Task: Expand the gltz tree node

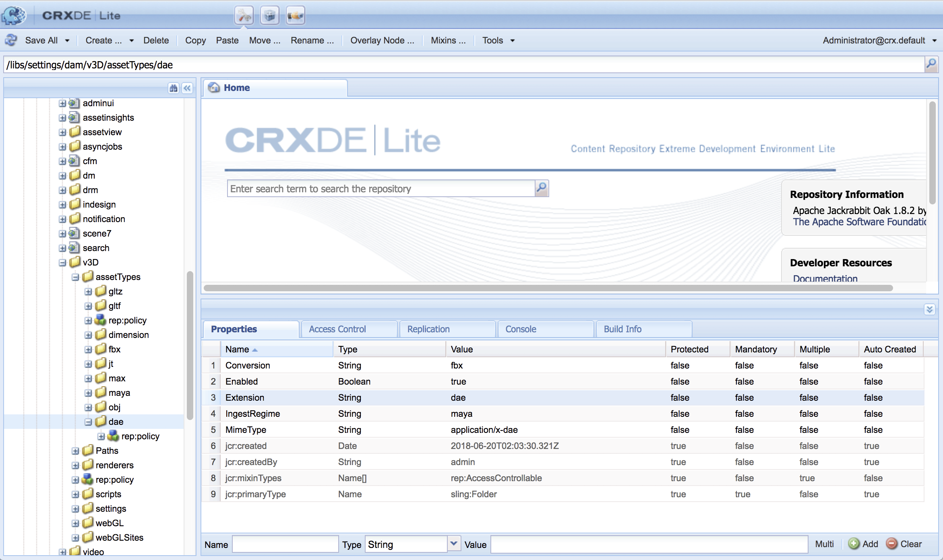Action: pos(88,292)
